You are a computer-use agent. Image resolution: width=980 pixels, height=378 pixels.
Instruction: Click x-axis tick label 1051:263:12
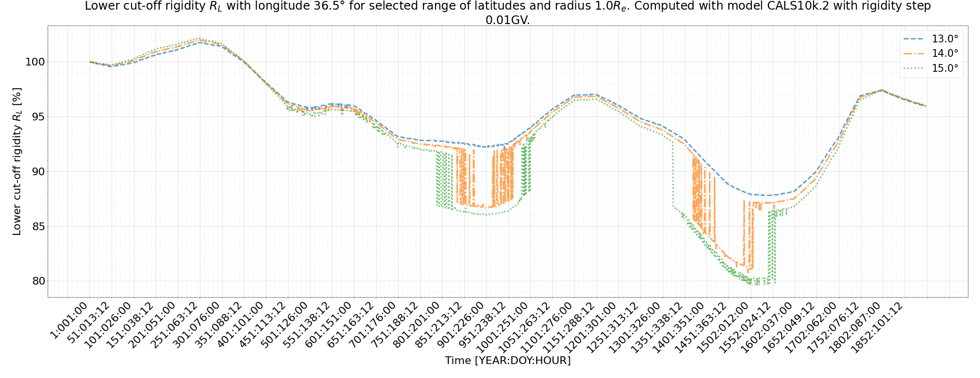[525, 328]
